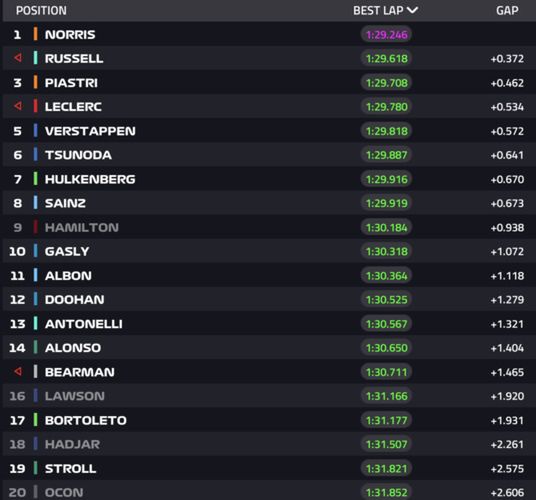Select Norris's purple 1:29.246 lap time
The image size is (536, 500).
[386, 35]
